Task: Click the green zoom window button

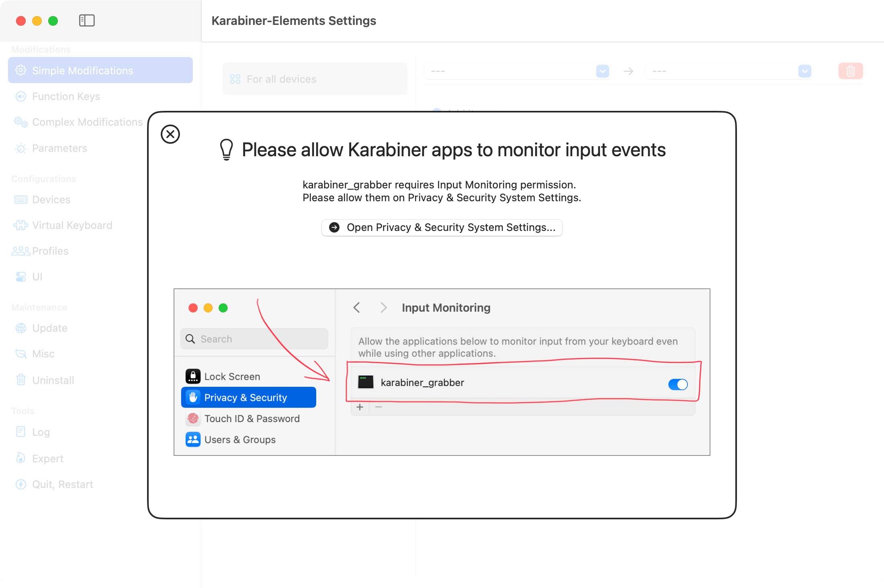Action: 53,20
